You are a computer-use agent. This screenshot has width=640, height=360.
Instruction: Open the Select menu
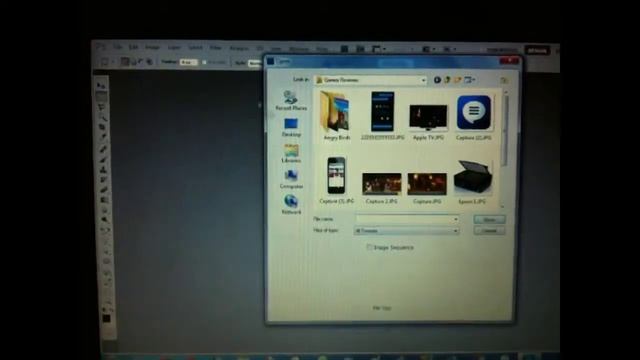point(195,48)
